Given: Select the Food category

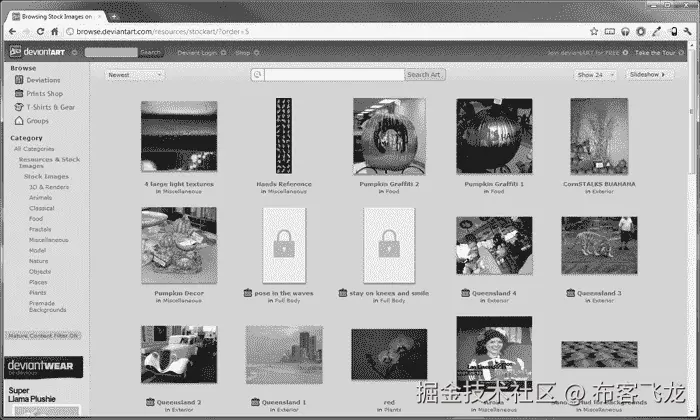Looking at the screenshot, I should [x=36, y=219].
